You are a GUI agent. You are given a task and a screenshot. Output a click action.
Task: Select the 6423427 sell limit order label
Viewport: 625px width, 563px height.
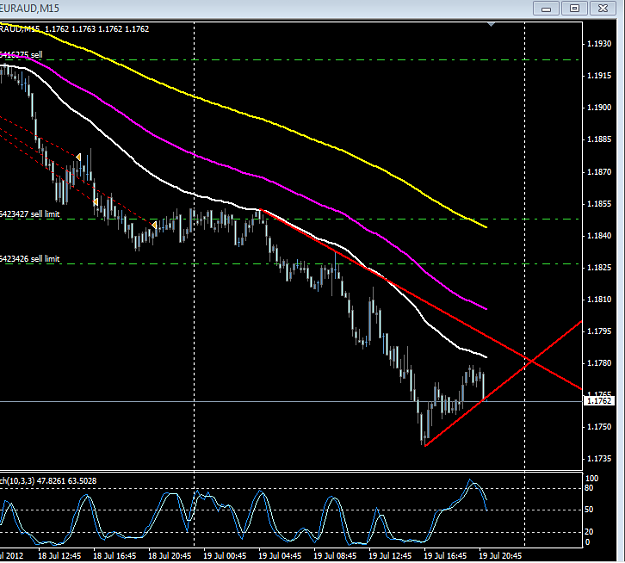[30, 214]
